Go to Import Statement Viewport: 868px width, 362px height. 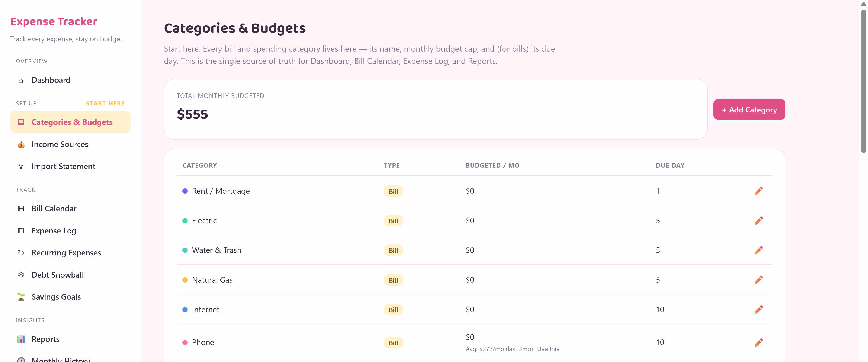[x=71, y=166]
